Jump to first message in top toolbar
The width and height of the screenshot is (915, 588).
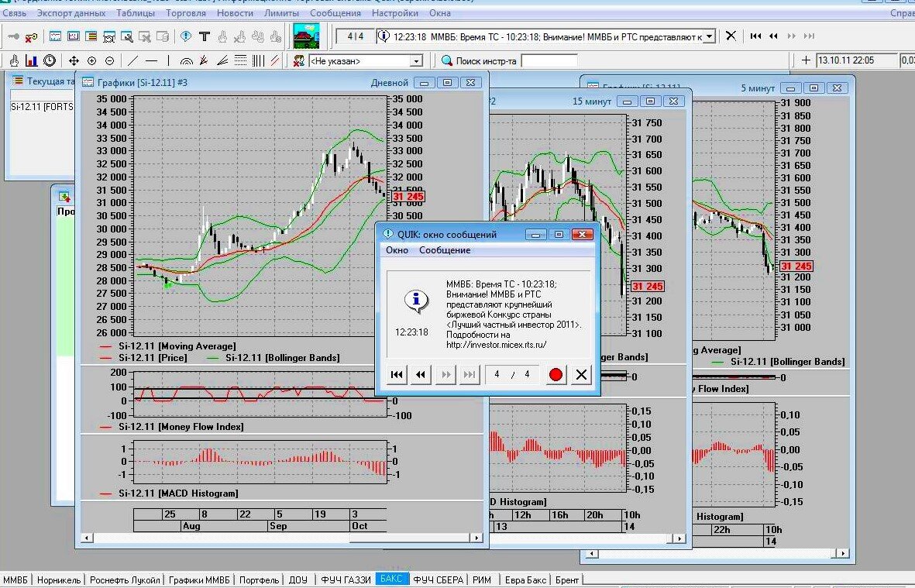pos(755,36)
